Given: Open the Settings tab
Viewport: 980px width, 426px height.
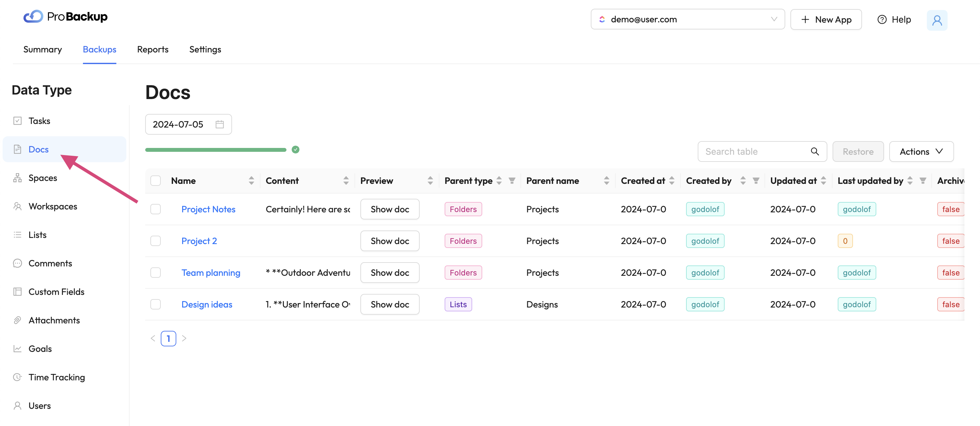Looking at the screenshot, I should click(205, 50).
